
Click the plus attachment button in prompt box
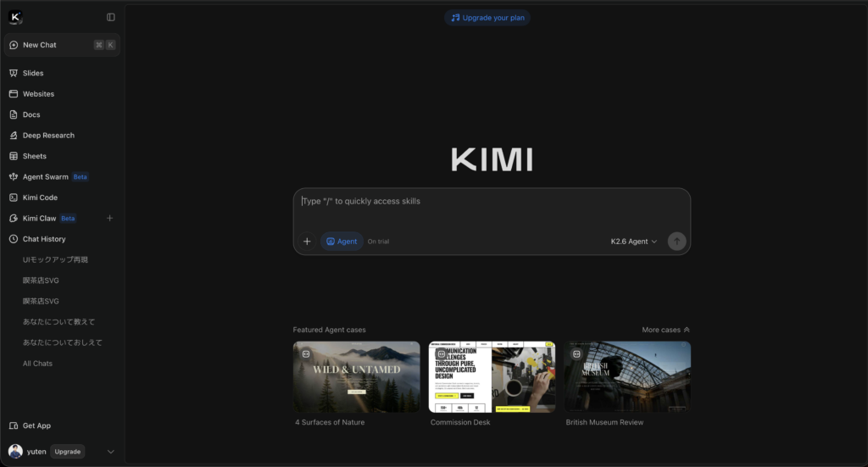[307, 242]
